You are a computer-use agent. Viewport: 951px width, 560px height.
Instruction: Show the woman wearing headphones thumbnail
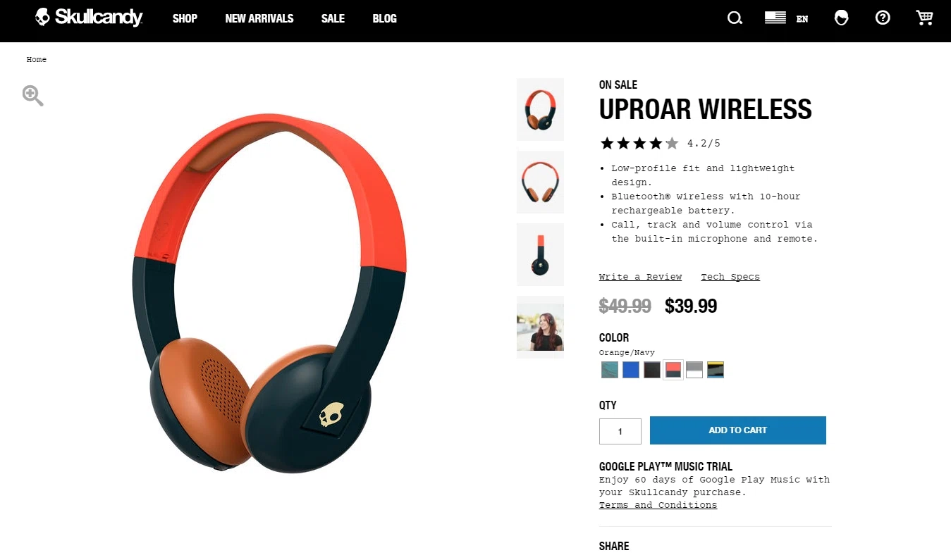(540, 327)
